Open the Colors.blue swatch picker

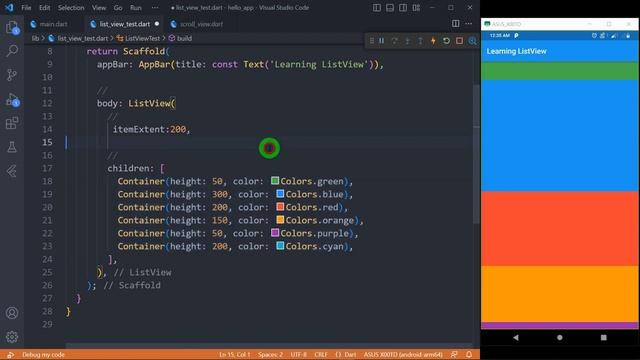pos(280,193)
